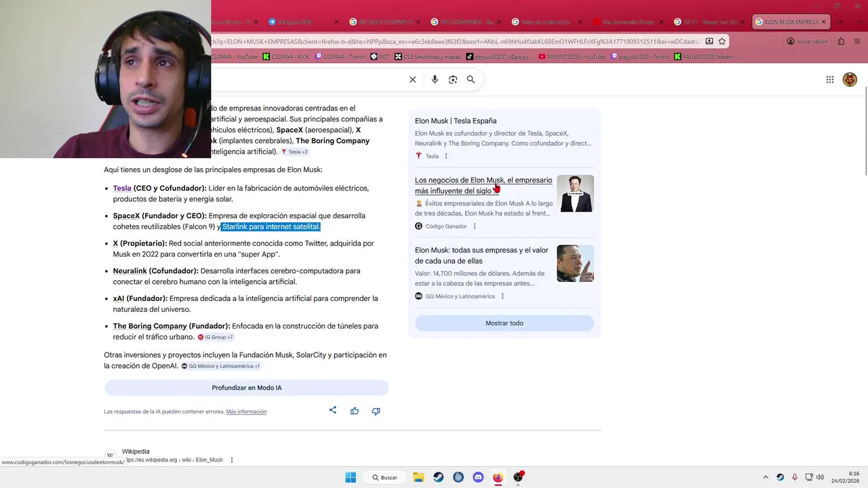Open the Steam icon in system tray
Screen dimensions: 868x488
click(780, 477)
